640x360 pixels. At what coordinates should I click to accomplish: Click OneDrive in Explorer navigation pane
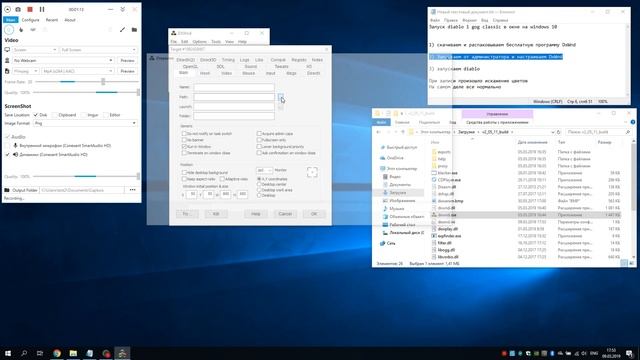(x=395, y=158)
